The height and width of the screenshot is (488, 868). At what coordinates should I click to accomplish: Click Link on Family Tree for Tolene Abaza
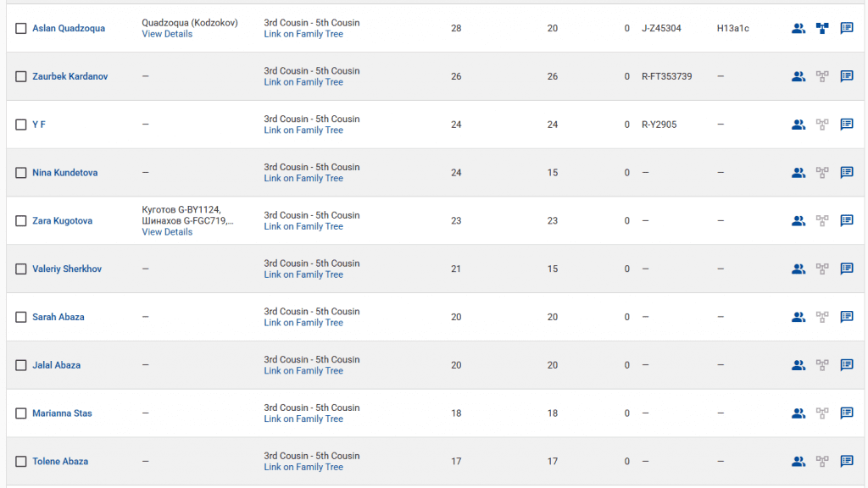pyautogui.click(x=303, y=467)
